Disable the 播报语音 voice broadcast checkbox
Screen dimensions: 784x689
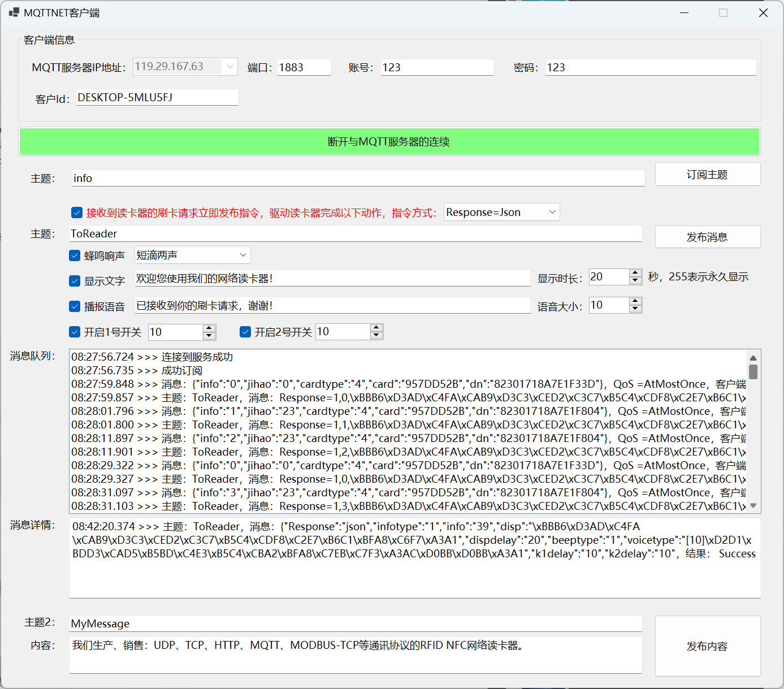75,306
